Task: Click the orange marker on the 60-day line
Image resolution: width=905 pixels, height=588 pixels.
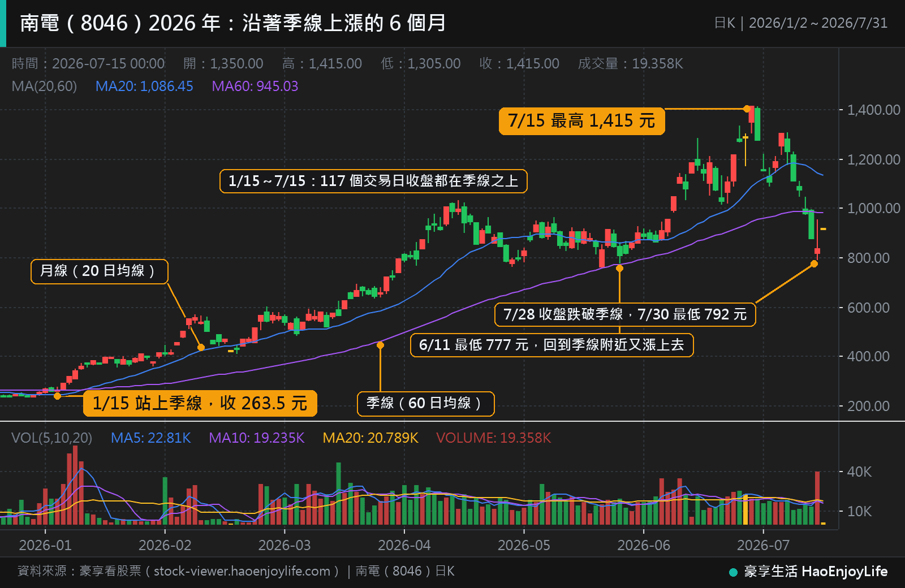Action: click(380, 345)
